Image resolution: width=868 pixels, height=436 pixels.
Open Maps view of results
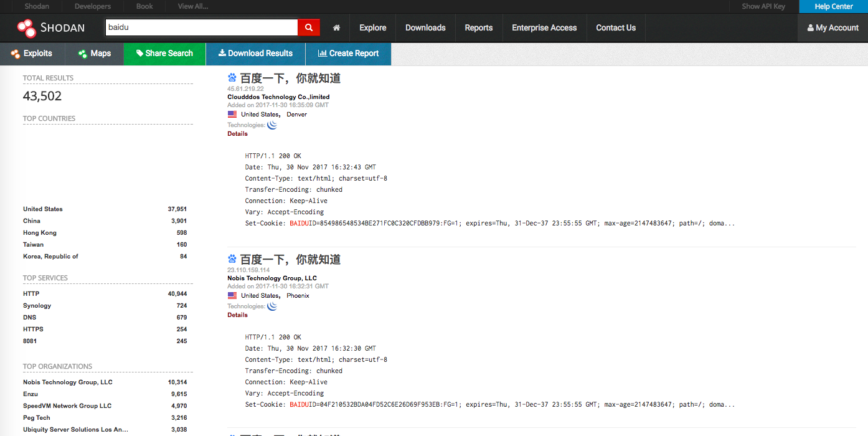(95, 54)
